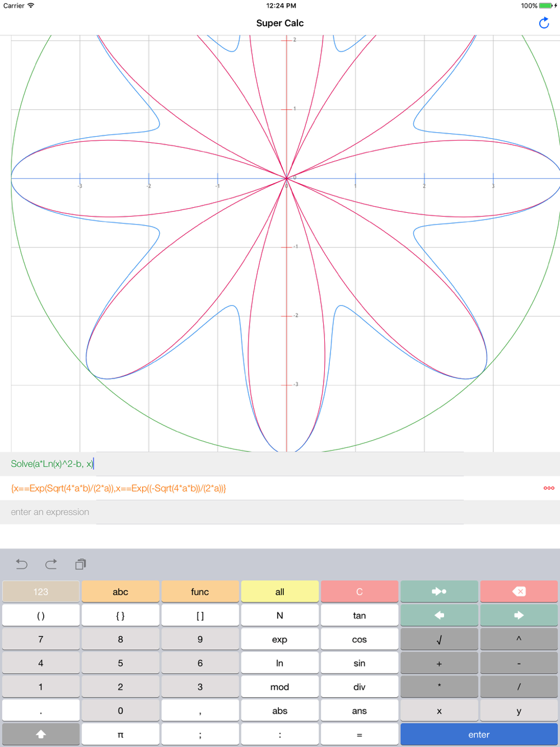Move the cursor right with the arrow key
The width and height of the screenshot is (560, 747).
point(519,615)
